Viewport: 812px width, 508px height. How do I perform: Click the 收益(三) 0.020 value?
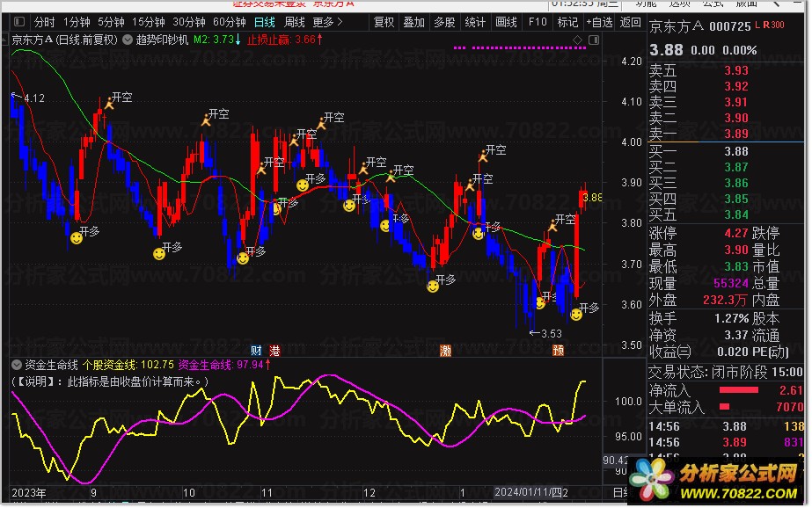[733, 352]
